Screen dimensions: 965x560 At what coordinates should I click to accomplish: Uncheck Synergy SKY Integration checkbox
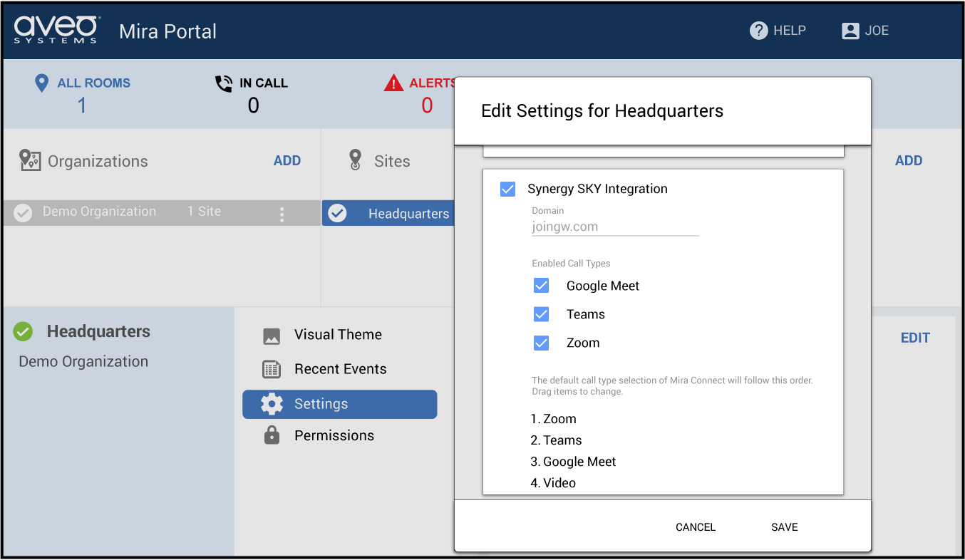pos(507,189)
